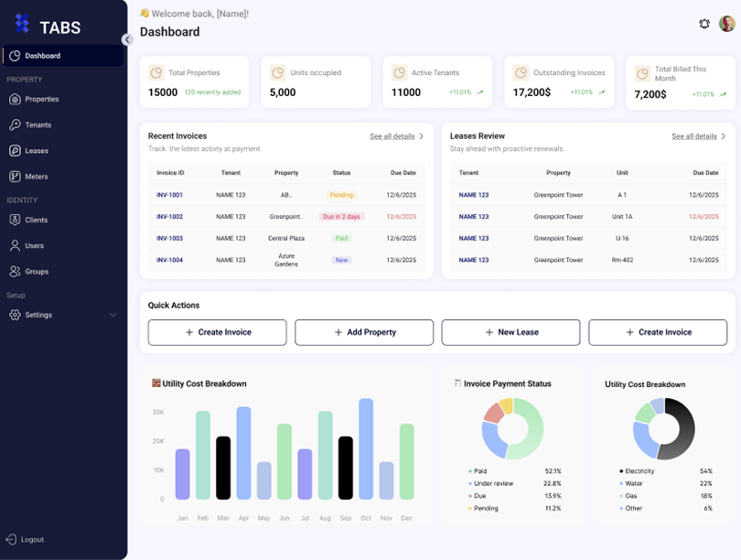Open See all details for Leases Review

698,136
